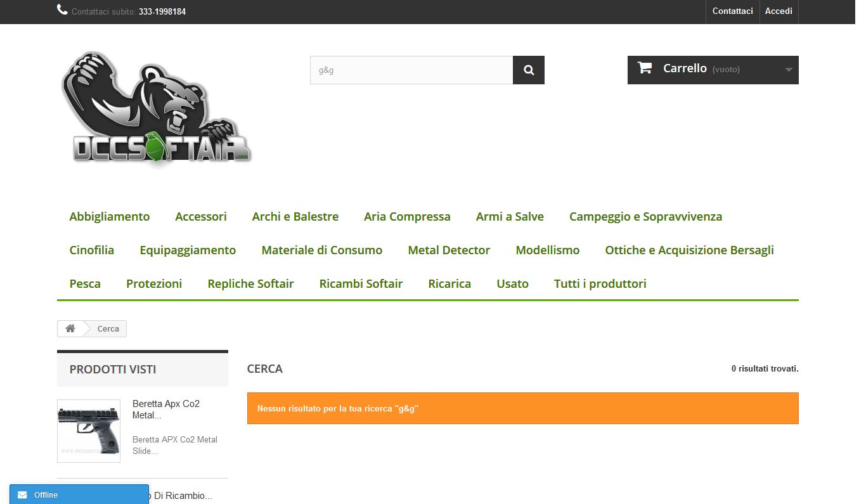Screen dimensions: 866x504
Task: Click the Accedi login link
Action: coord(779,11)
